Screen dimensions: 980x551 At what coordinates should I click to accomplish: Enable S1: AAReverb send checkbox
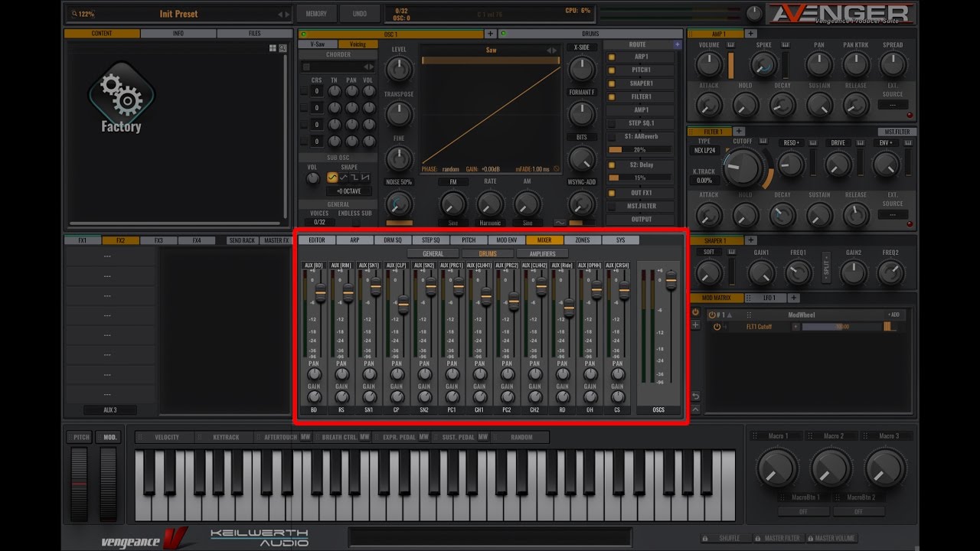tap(612, 137)
